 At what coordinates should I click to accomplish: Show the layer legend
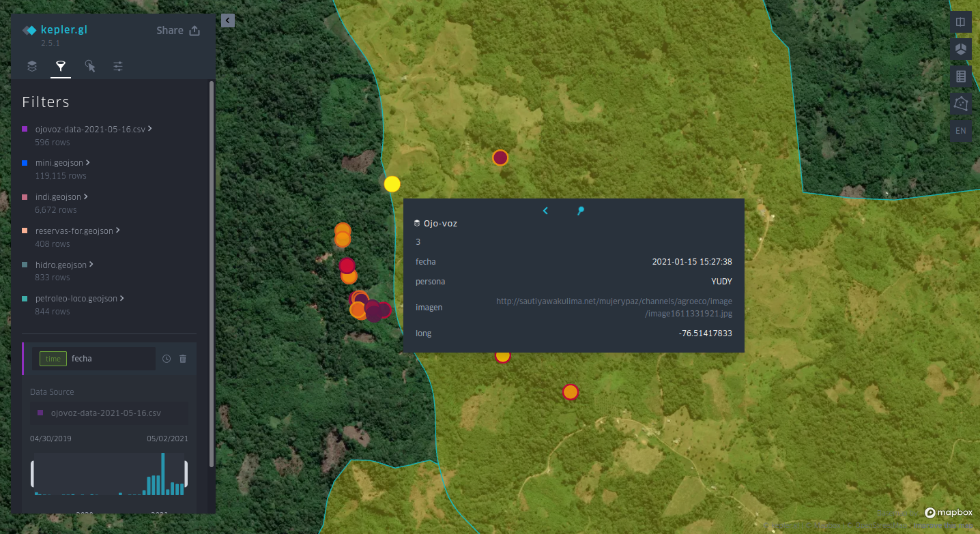click(x=961, y=76)
